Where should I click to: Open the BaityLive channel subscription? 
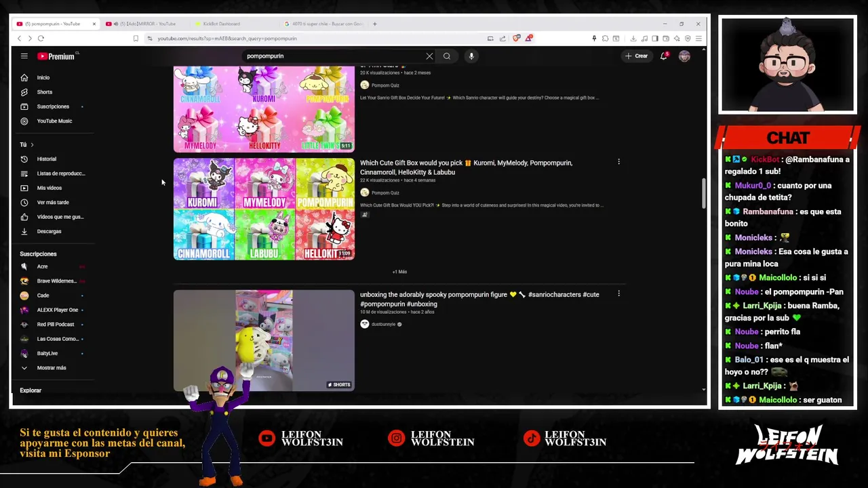[x=47, y=353]
